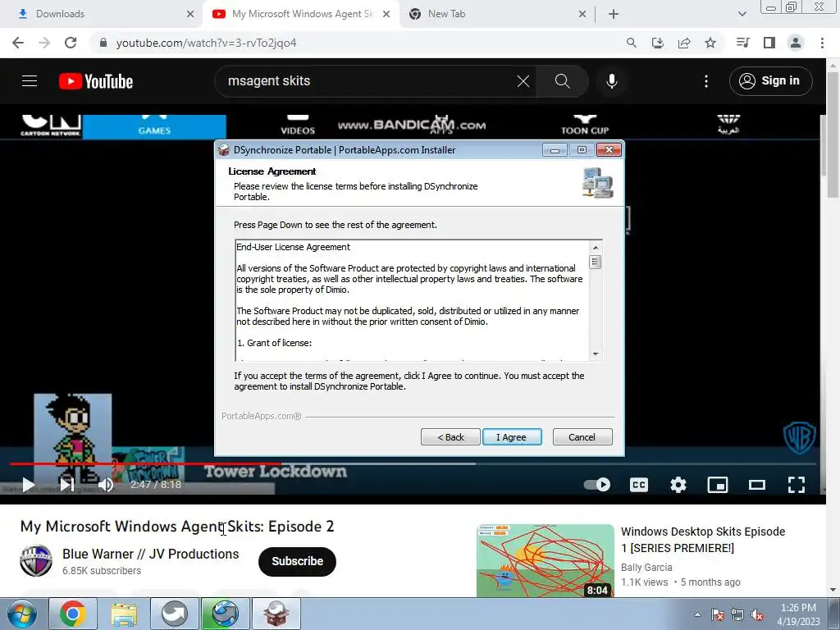The width and height of the screenshot is (840, 630).
Task: Clear the msagent skits search text
Action: 523,81
